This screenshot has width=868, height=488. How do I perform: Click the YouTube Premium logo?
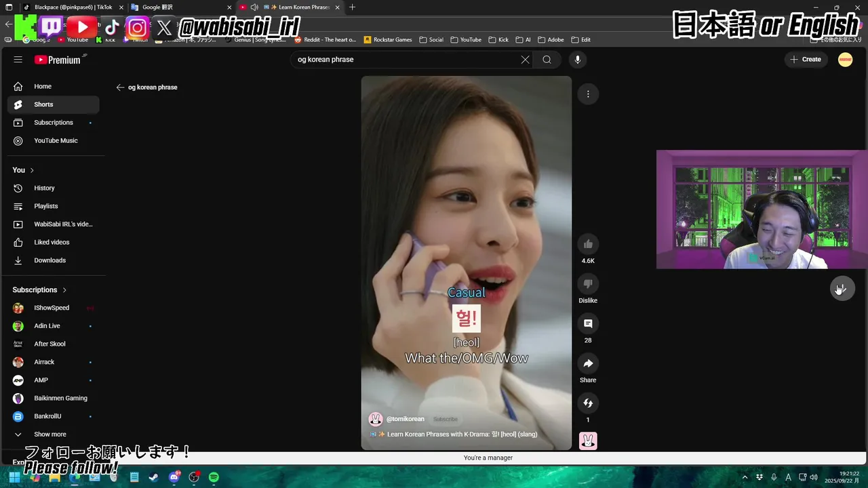58,60
